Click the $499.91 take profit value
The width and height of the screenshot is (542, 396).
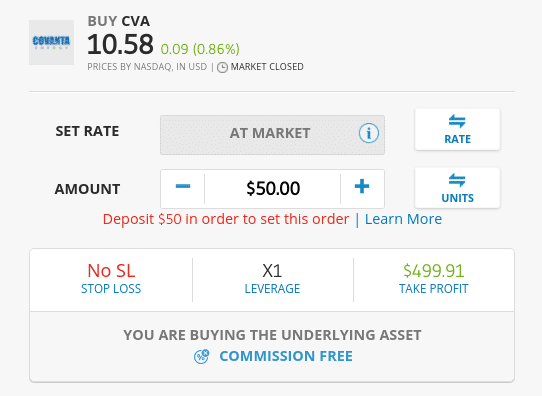point(433,271)
